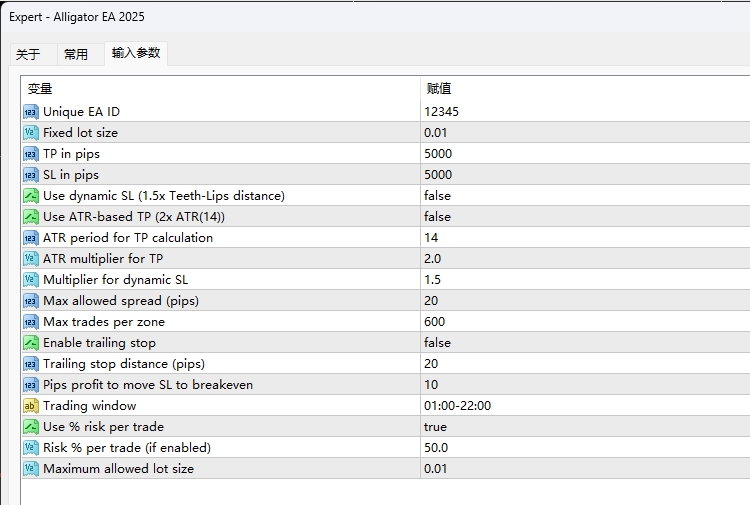Click the 赋值 column header

(x=439, y=88)
